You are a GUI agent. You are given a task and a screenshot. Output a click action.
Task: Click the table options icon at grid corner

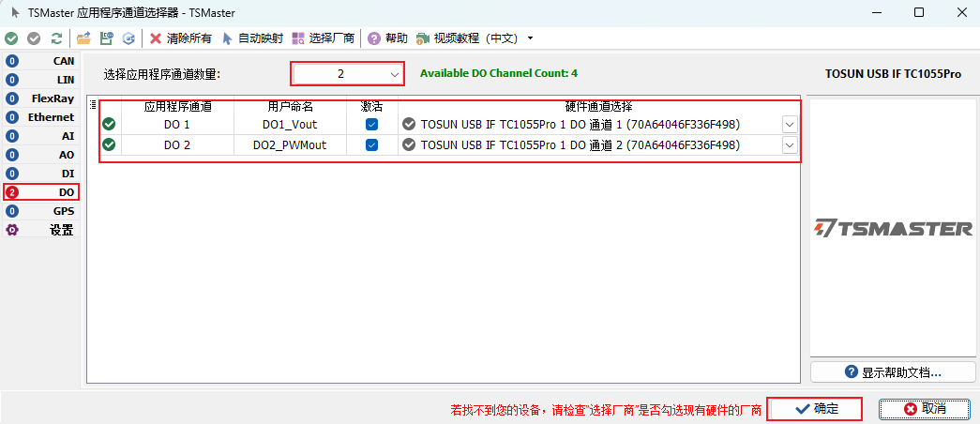[93, 105]
